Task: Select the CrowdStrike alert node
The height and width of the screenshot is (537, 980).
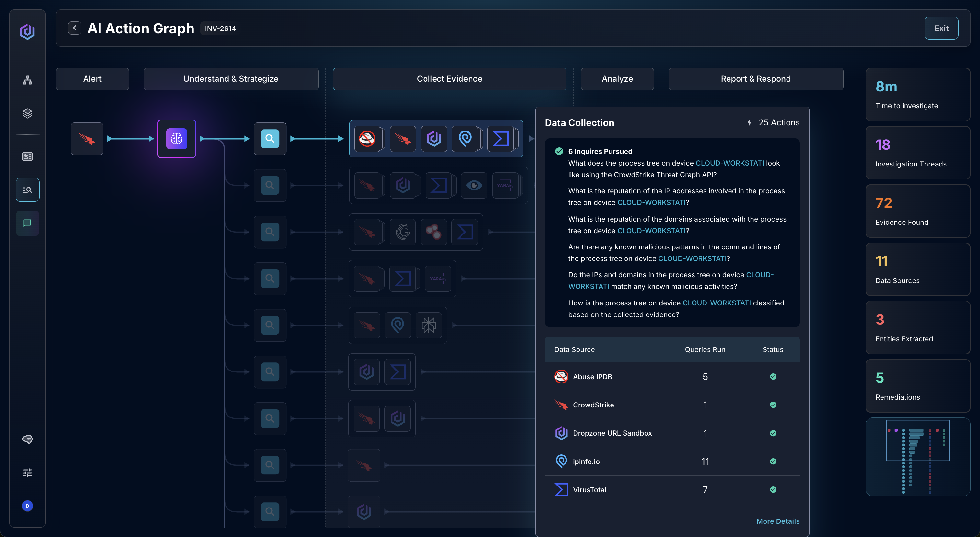Action: (x=87, y=139)
